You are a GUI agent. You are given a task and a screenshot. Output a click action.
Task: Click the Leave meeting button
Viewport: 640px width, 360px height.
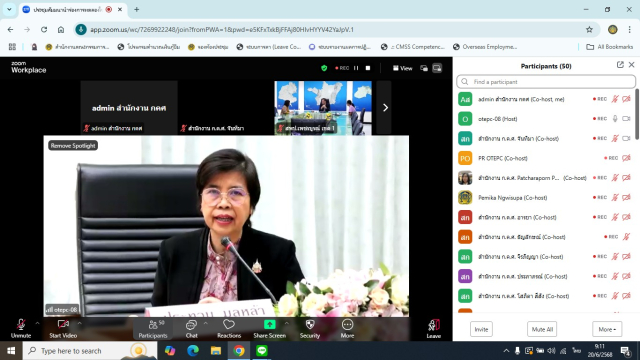[x=433, y=329]
